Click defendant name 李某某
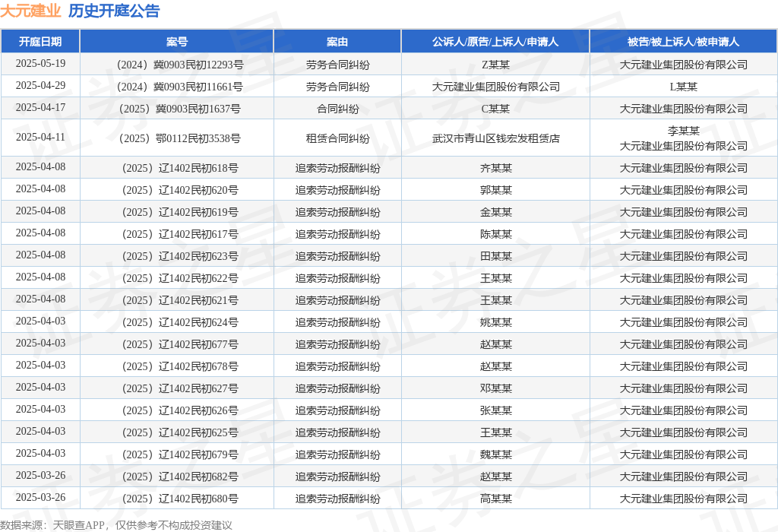This screenshot has width=778, height=532. 683,131
